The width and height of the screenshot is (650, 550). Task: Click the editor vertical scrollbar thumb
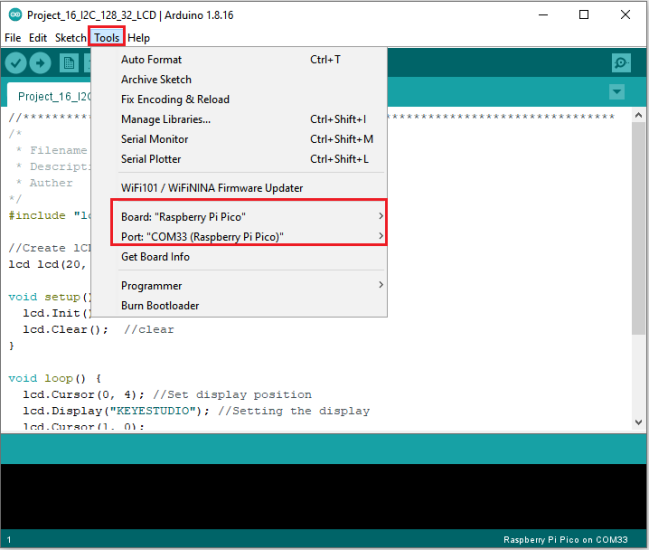click(x=638, y=228)
